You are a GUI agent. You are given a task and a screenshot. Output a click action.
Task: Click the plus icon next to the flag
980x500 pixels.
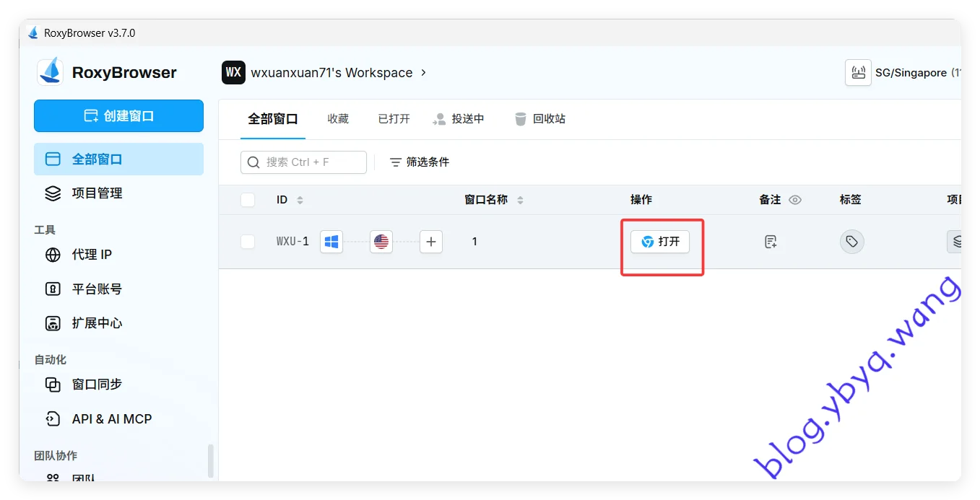pos(431,242)
